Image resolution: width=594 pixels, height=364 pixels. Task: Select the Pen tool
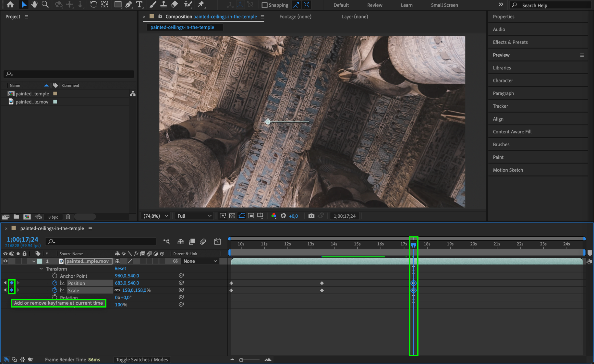tap(128, 4)
